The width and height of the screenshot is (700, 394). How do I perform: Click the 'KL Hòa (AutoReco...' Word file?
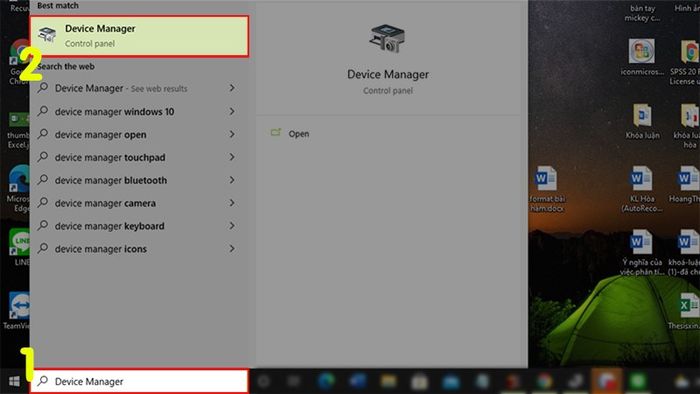642,189
